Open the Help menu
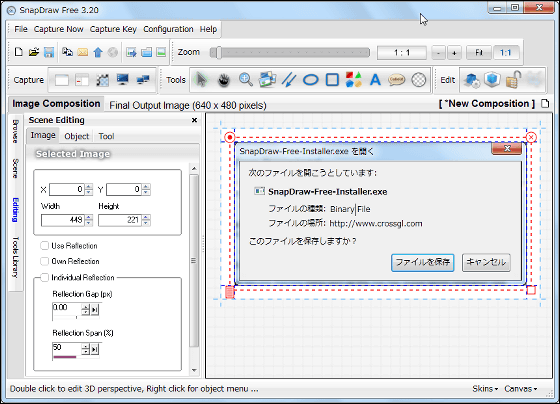Image resolution: width=560 pixels, height=404 pixels. 208,29
